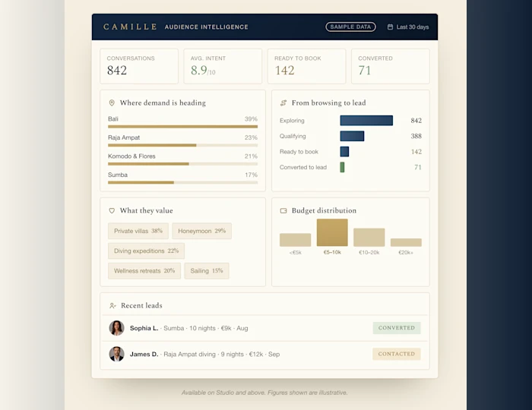
Task: Click the Available on Studio footnote text
Action: (x=264, y=393)
